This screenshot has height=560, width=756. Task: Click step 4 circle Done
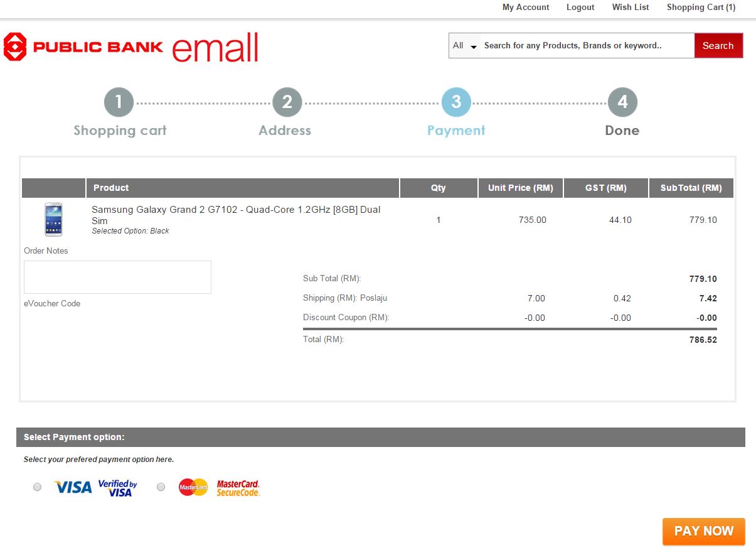622,102
